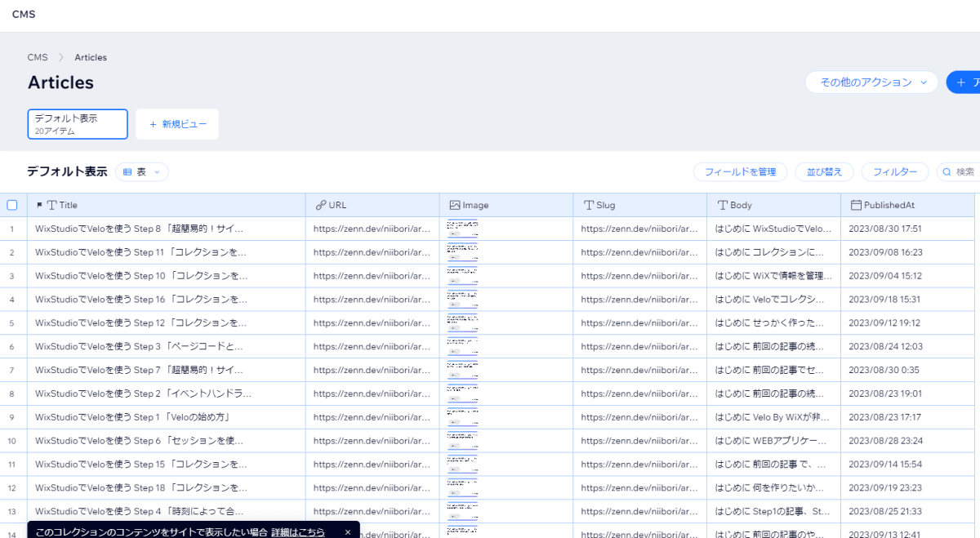Select title cell containing Step 16
The image size is (980, 538).
click(167, 300)
